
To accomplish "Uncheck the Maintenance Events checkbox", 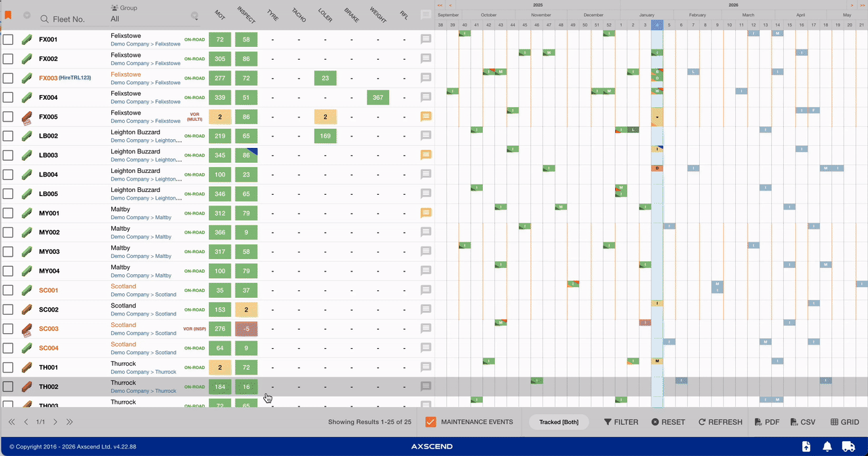I will tap(431, 422).
